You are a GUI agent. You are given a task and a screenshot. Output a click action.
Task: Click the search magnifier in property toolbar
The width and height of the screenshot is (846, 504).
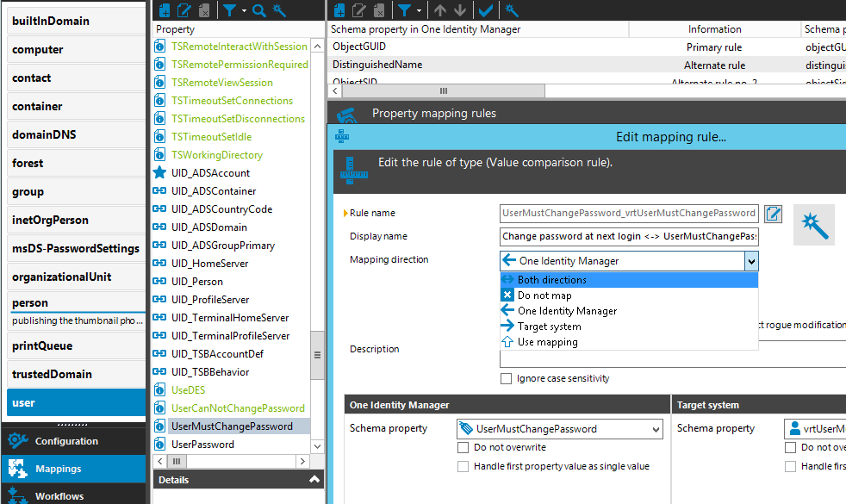pos(259,10)
